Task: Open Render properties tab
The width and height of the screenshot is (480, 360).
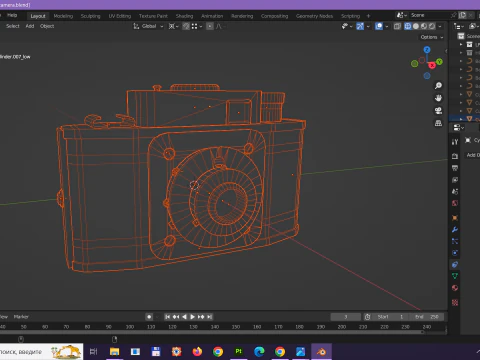Action: (x=455, y=156)
